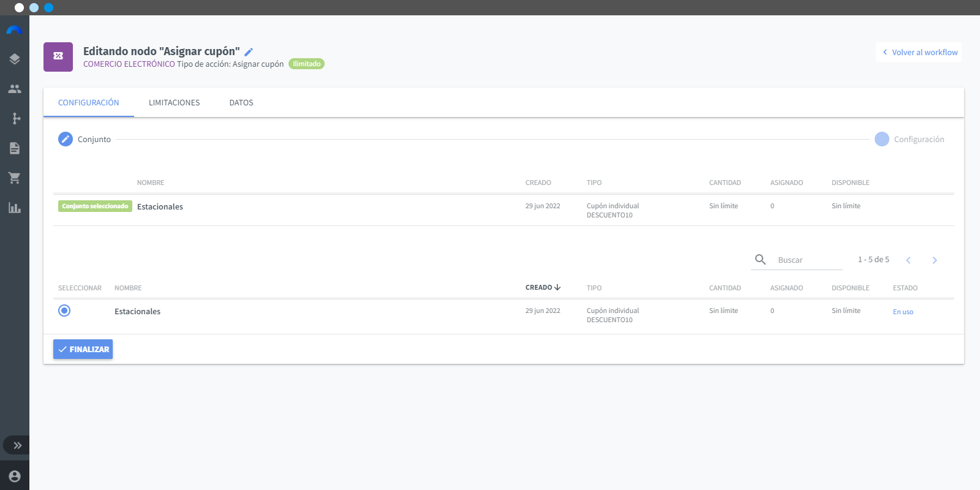Click Estacionales name in selectable list row
The height and width of the screenshot is (490, 980).
tap(137, 311)
